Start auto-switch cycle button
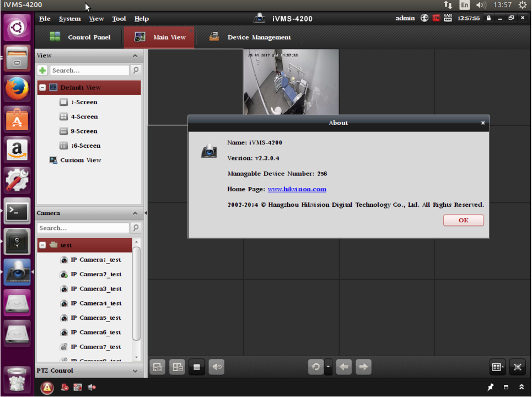Viewport: 532px width, 397px height. tap(316, 367)
